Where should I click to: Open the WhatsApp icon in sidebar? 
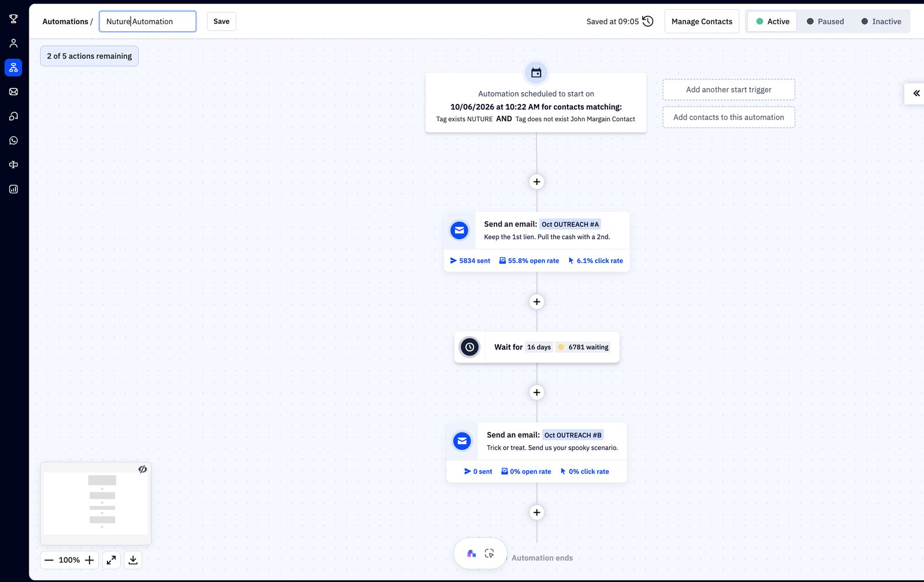pos(13,140)
